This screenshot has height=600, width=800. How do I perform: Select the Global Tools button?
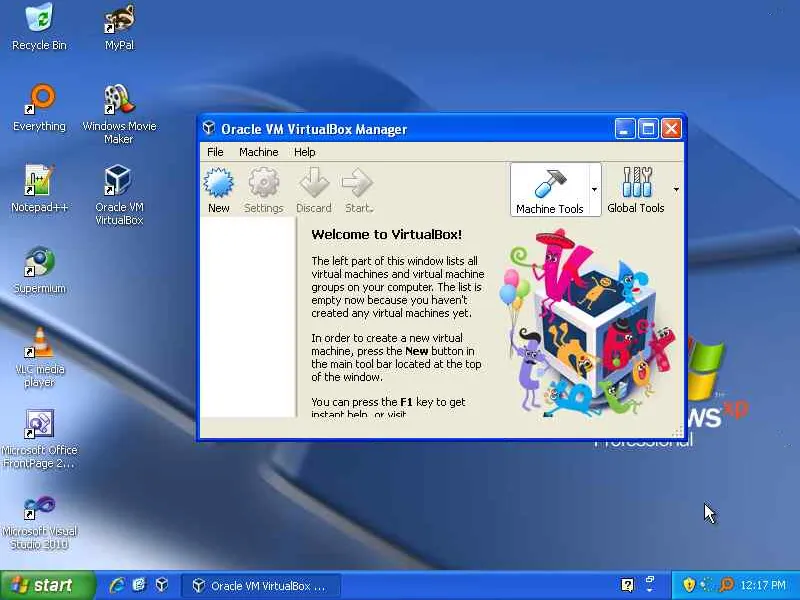point(636,190)
